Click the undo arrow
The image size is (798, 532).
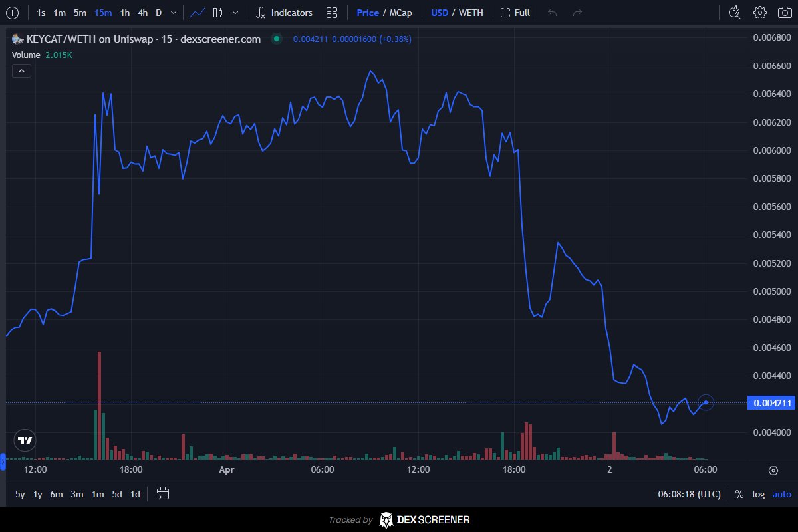pyautogui.click(x=552, y=13)
